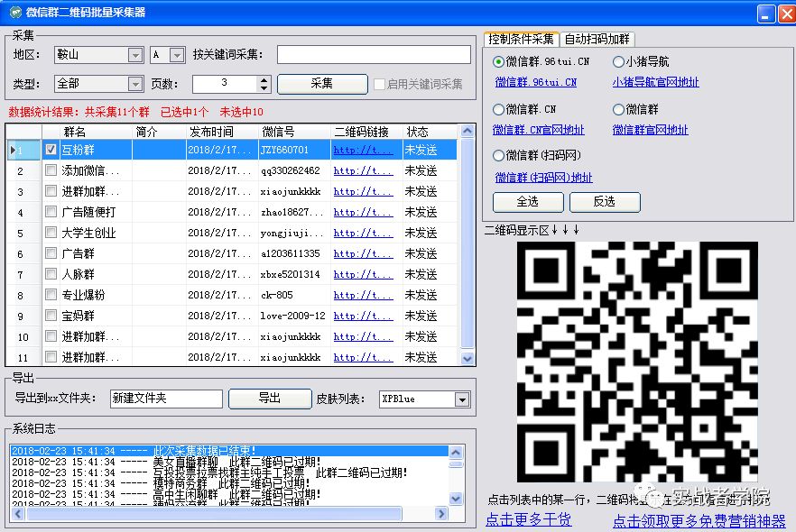The image size is (796, 532).
Task: Enable 启用关键词采集 checkbox
Action: pos(379,84)
